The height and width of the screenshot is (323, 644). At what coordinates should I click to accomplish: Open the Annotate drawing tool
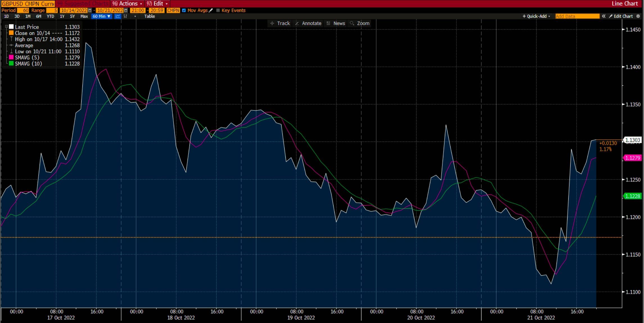308,23
